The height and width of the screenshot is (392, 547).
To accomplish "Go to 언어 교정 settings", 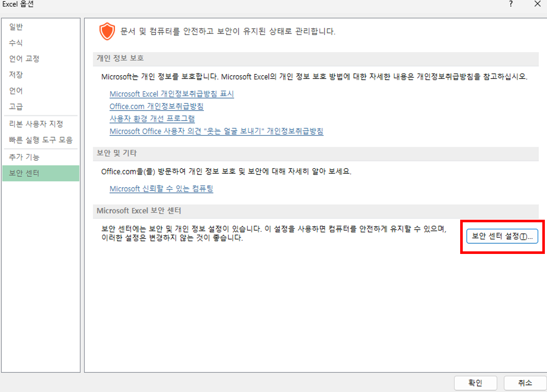I will pos(41,59).
